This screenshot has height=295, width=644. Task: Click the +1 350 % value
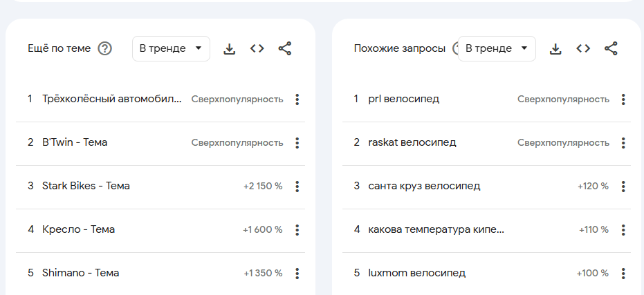tap(263, 274)
